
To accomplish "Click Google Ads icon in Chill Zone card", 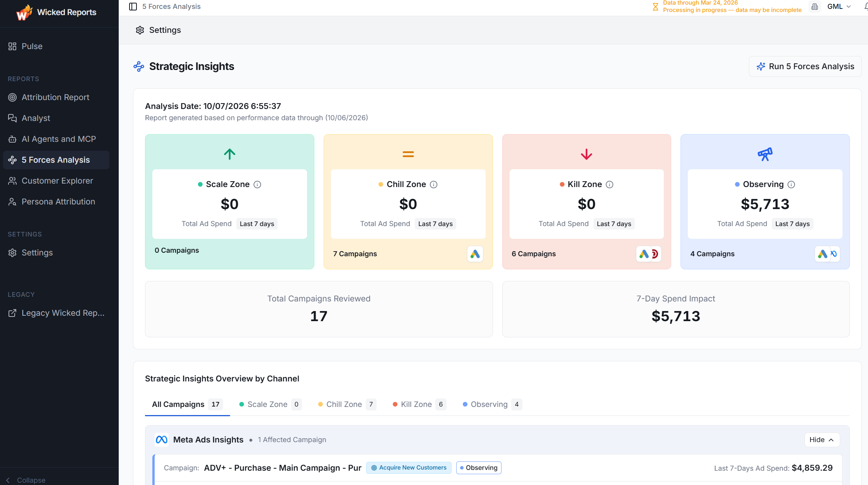I will point(475,254).
